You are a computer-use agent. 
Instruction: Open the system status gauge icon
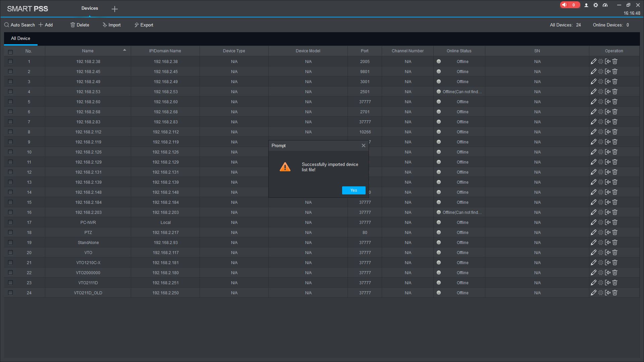click(x=605, y=5)
